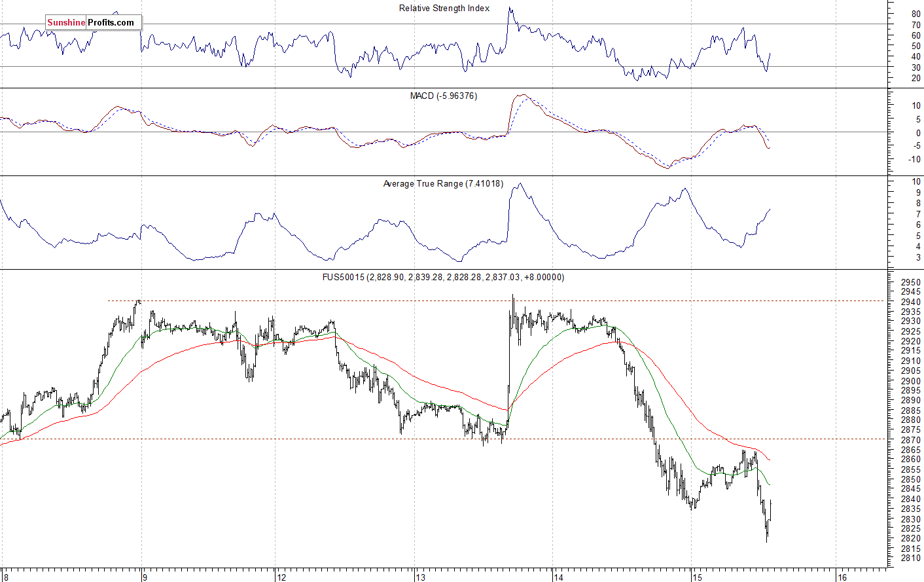Click the 2835 price axis label
The image size is (924, 582).
911,509
